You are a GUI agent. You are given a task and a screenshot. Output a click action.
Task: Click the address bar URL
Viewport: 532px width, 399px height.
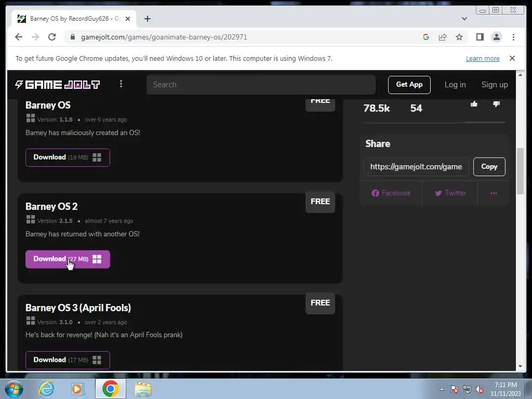pyautogui.click(x=164, y=37)
